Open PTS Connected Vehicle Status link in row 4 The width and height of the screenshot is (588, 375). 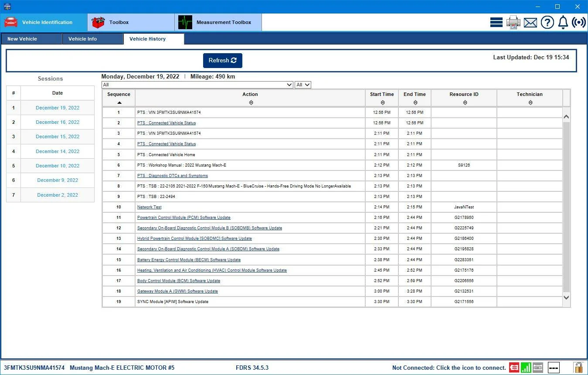point(167,144)
